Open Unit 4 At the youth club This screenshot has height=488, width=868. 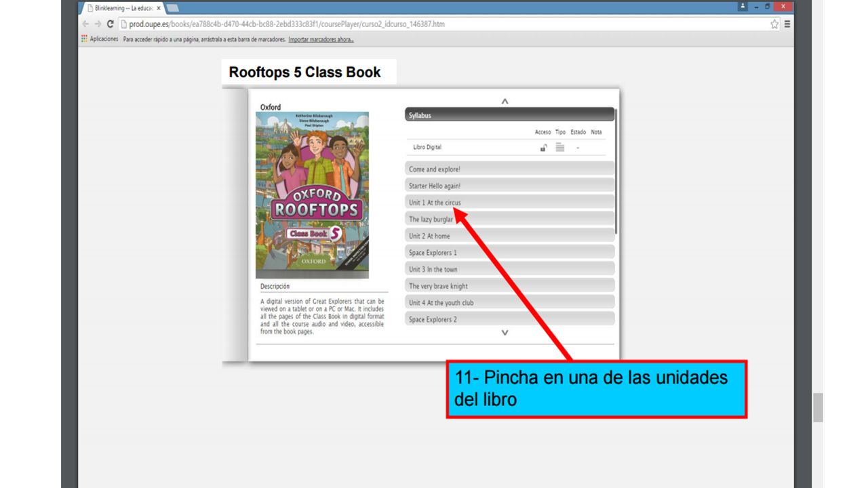[x=509, y=302]
